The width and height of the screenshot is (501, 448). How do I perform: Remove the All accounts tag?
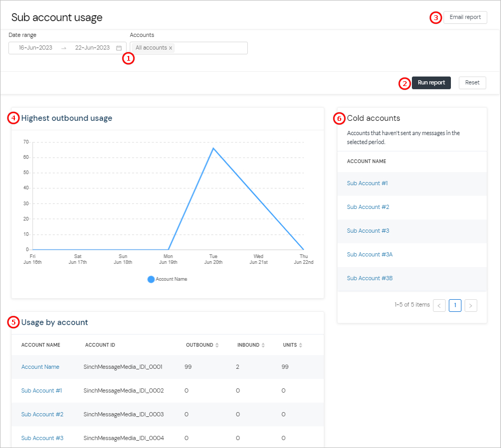click(171, 48)
